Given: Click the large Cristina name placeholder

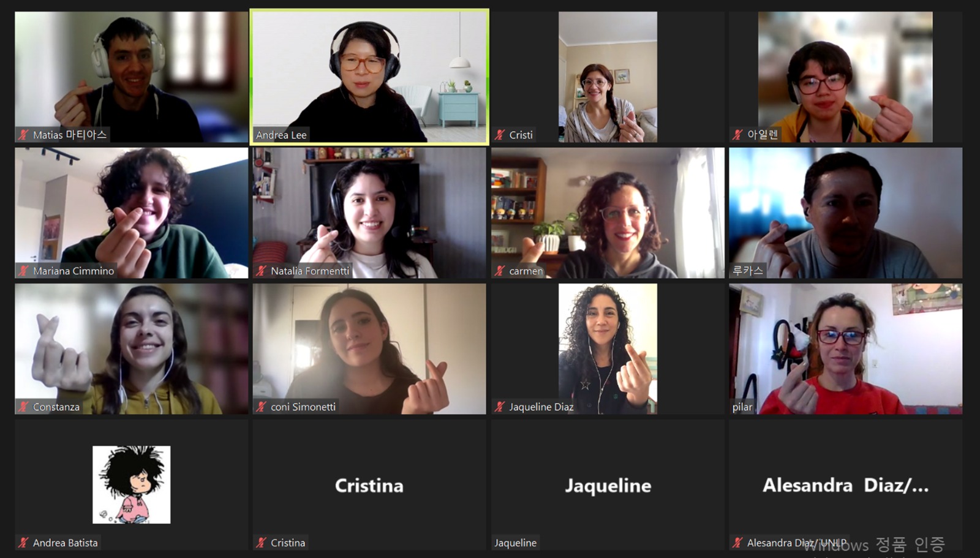Looking at the screenshot, I should pos(369,486).
